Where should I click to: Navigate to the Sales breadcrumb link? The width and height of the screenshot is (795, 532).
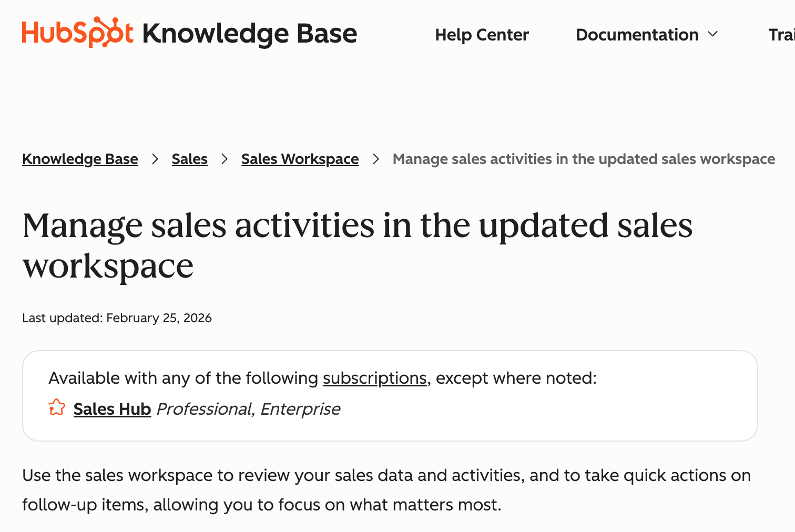189,159
